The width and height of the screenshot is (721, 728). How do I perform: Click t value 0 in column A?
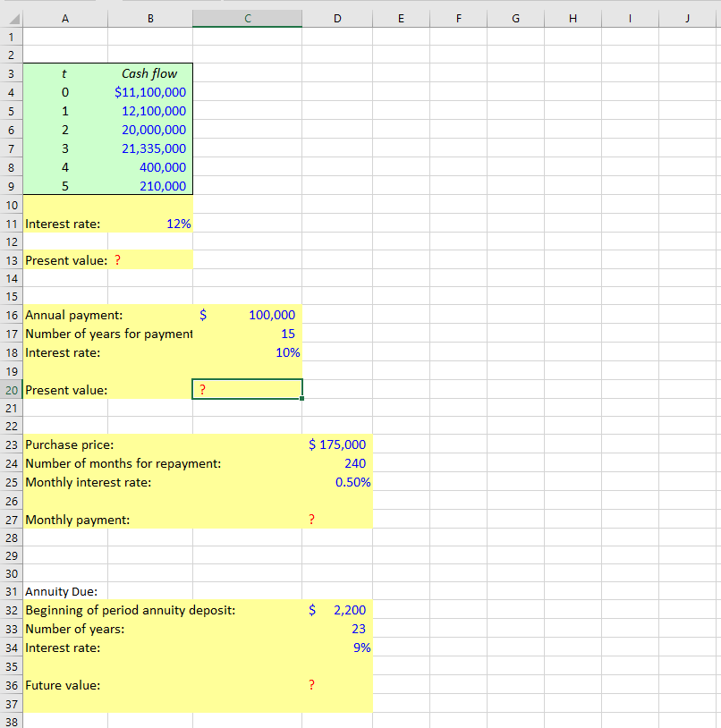(65, 92)
